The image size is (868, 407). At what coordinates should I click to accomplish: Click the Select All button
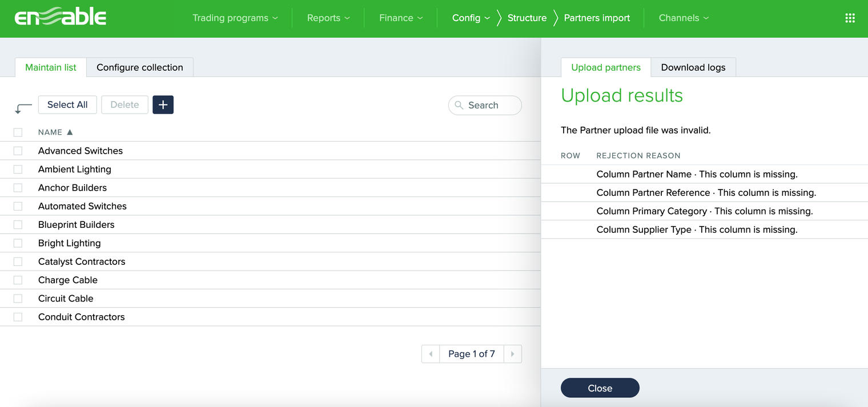coord(67,104)
